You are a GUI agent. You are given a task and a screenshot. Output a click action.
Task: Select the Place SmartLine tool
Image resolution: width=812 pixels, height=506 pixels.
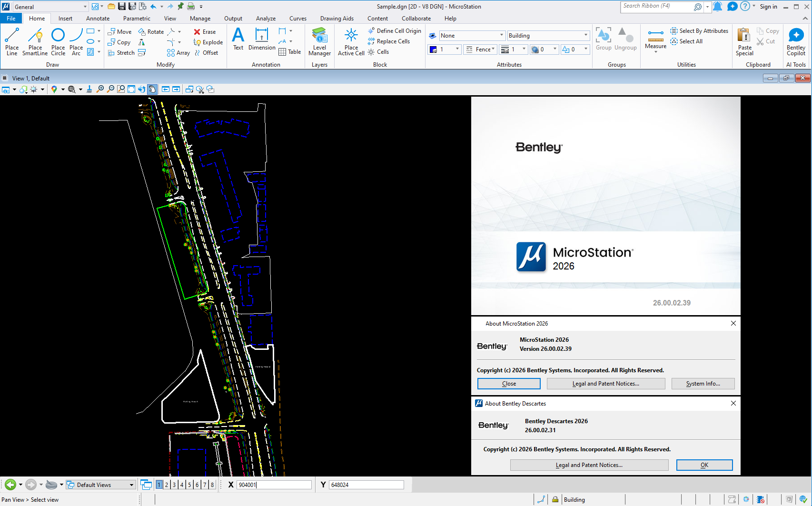click(35, 42)
